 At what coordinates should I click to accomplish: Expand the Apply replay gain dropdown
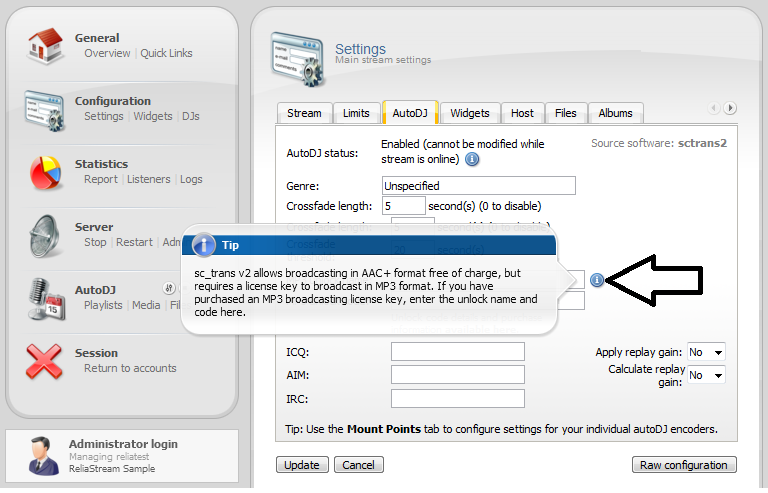[x=706, y=352]
